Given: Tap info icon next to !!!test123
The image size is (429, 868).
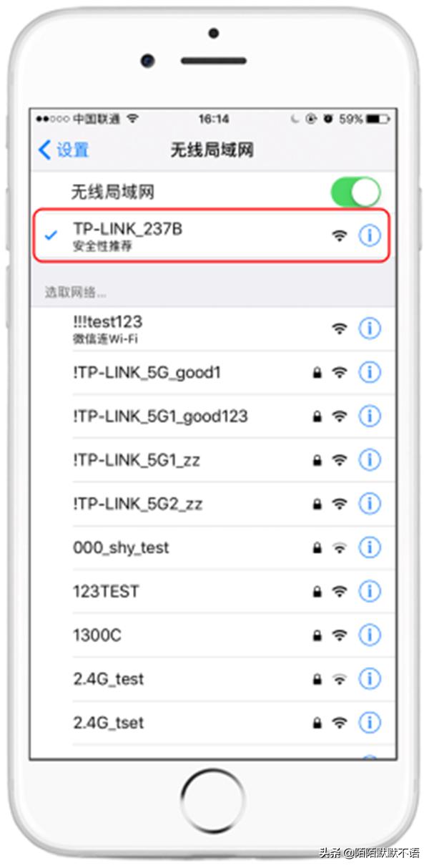Looking at the screenshot, I should (369, 328).
